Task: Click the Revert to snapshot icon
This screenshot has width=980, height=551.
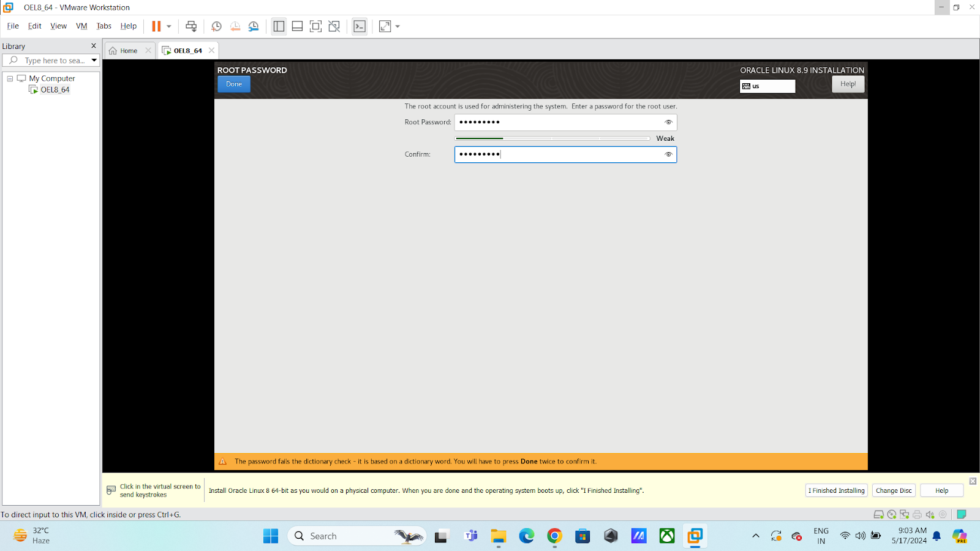Action: coord(235,26)
